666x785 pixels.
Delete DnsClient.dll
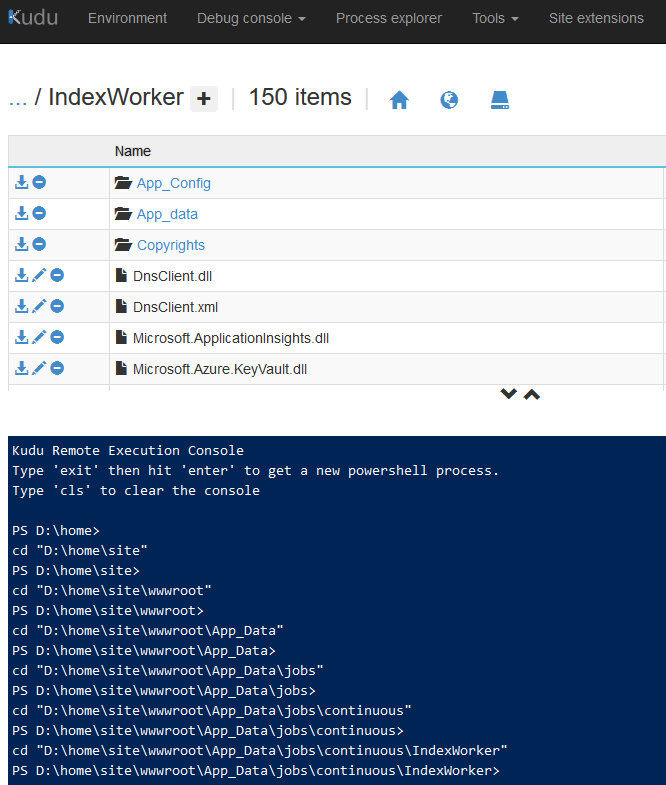pyautogui.click(x=57, y=275)
